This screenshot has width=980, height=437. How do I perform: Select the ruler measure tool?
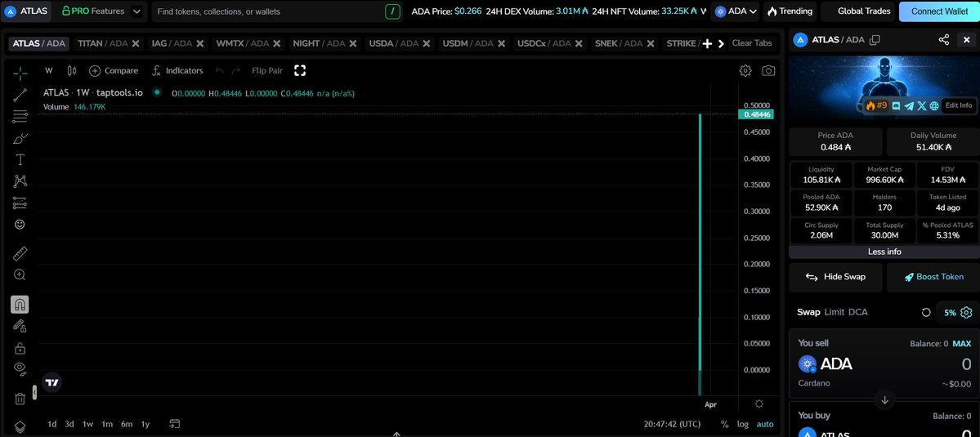pos(20,253)
